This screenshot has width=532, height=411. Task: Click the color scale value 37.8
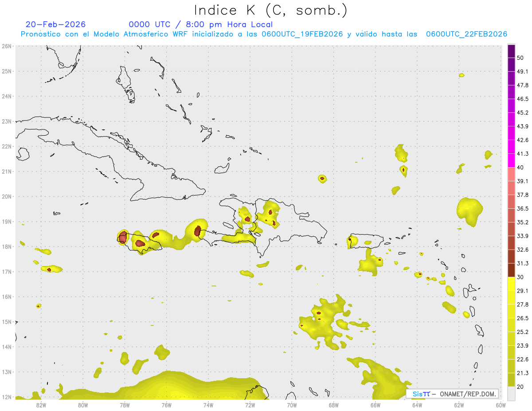[x=522, y=195]
